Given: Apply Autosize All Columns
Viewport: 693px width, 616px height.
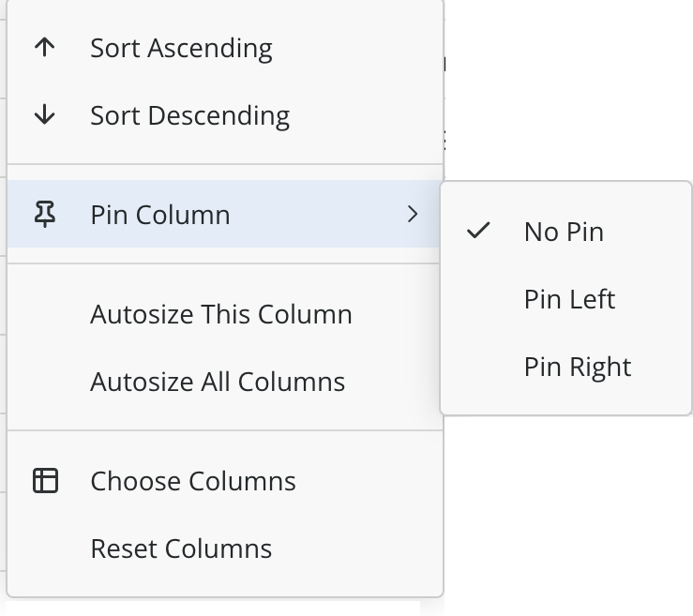Looking at the screenshot, I should coord(218,382).
